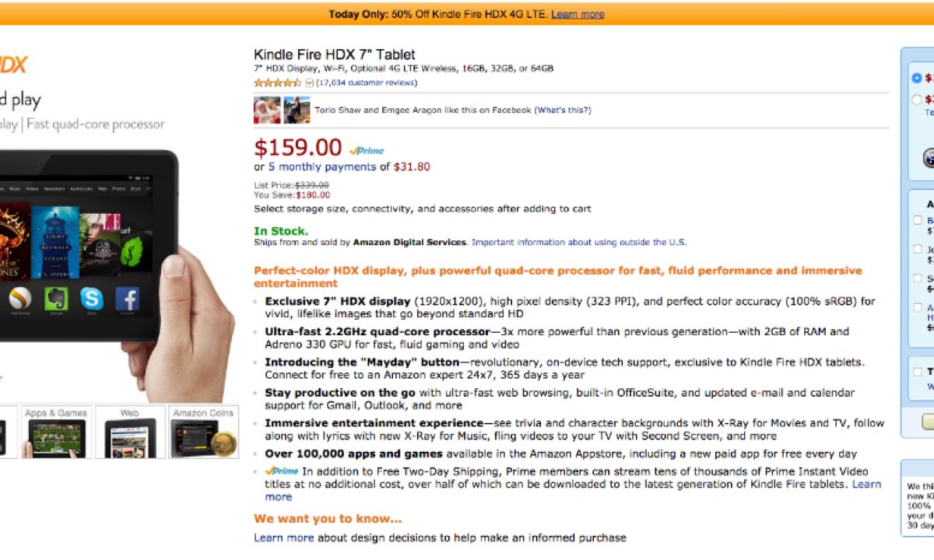Click the Skype icon on tablet screen
Viewport: 934px width, 560px height.
91,299
